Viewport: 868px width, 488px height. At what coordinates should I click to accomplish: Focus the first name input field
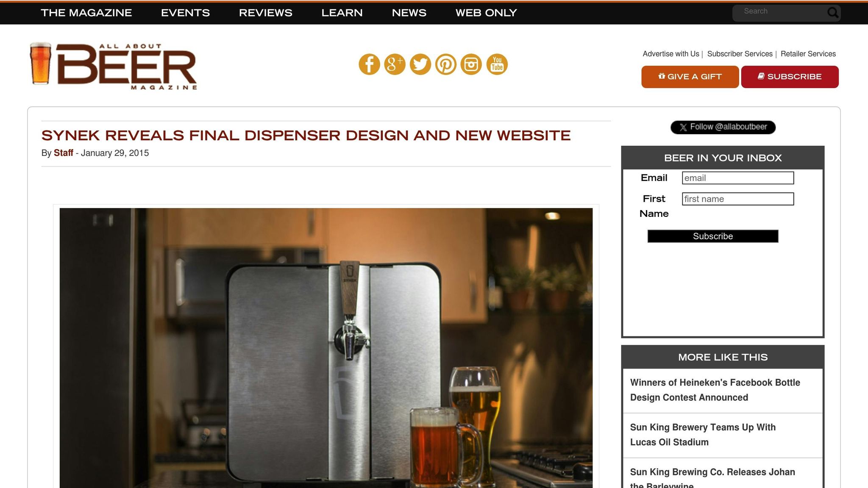738,199
